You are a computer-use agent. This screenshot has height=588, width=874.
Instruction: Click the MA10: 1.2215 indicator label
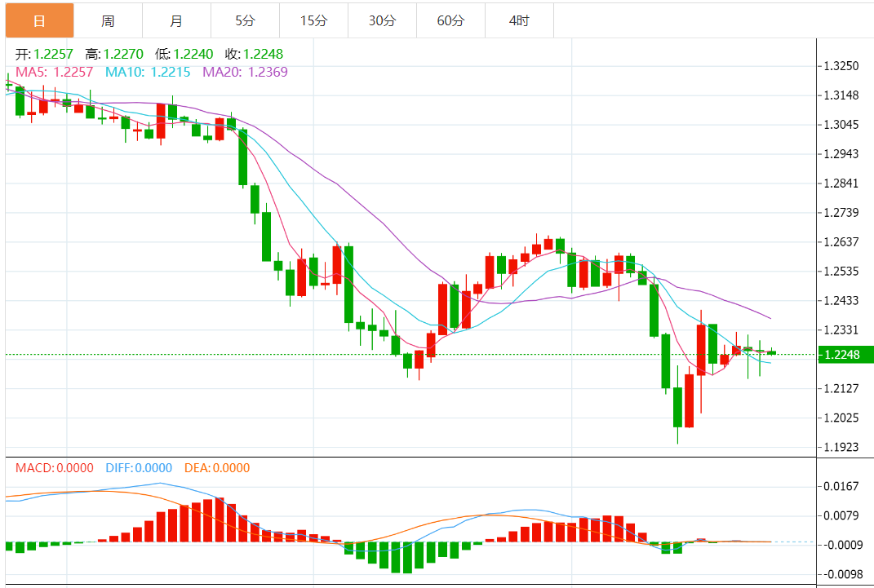point(148,72)
